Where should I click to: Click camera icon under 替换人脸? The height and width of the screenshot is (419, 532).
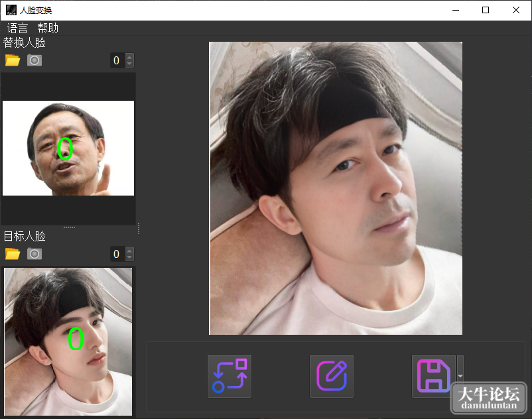(34, 60)
